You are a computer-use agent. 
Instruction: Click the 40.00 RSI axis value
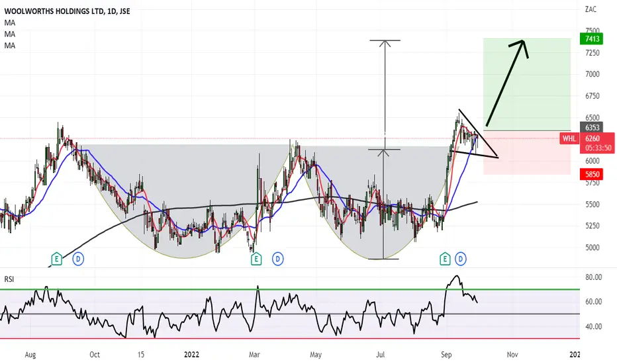[x=593, y=326]
